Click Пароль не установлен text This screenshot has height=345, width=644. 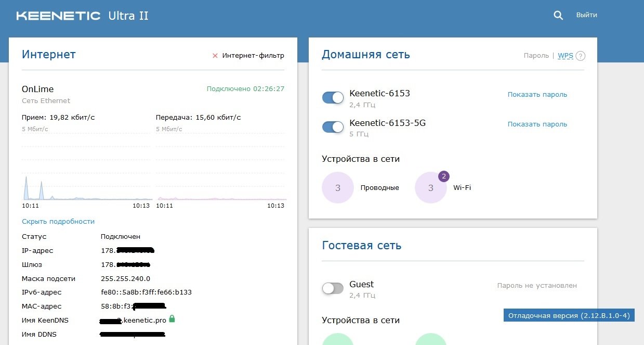coord(537,286)
